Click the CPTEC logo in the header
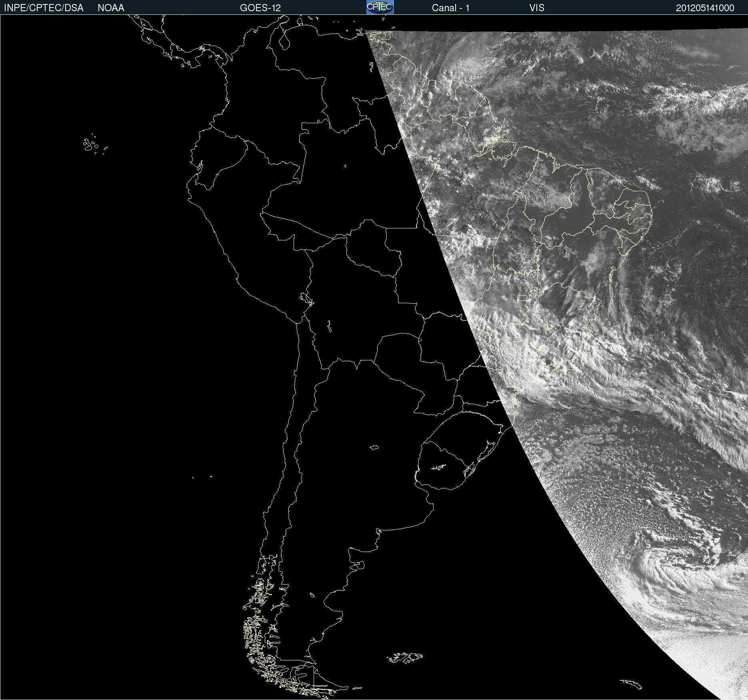Screen dimensions: 748x700 (x=380, y=7)
